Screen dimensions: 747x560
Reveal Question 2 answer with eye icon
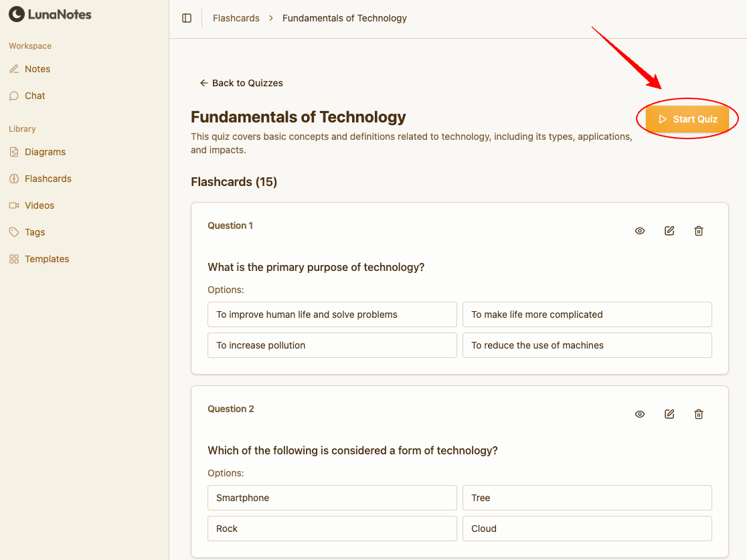pos(640,414)
